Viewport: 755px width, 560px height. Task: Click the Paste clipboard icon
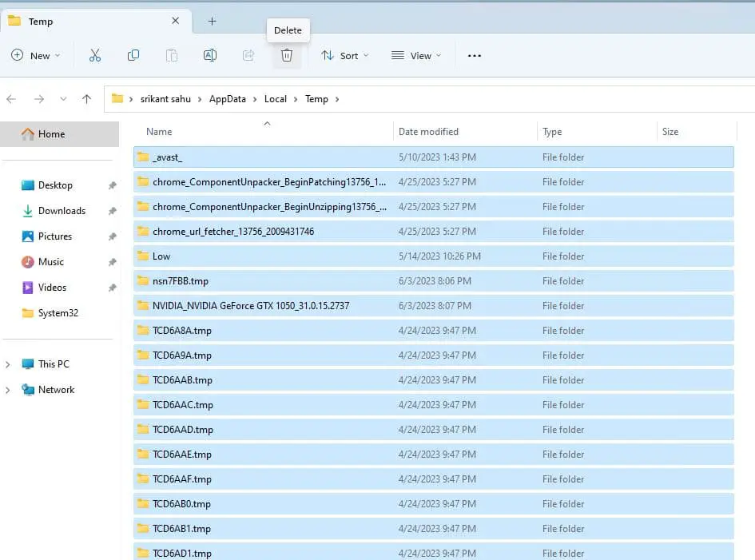(172, 55)
